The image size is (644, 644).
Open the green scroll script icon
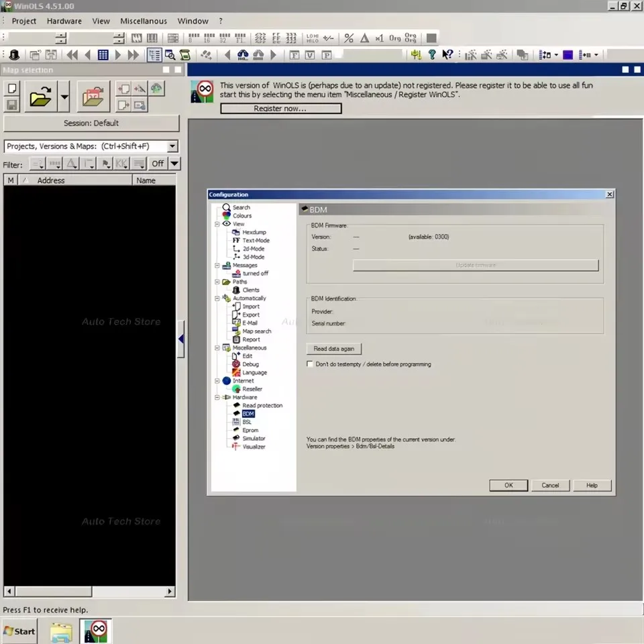(x=185, y=54)
